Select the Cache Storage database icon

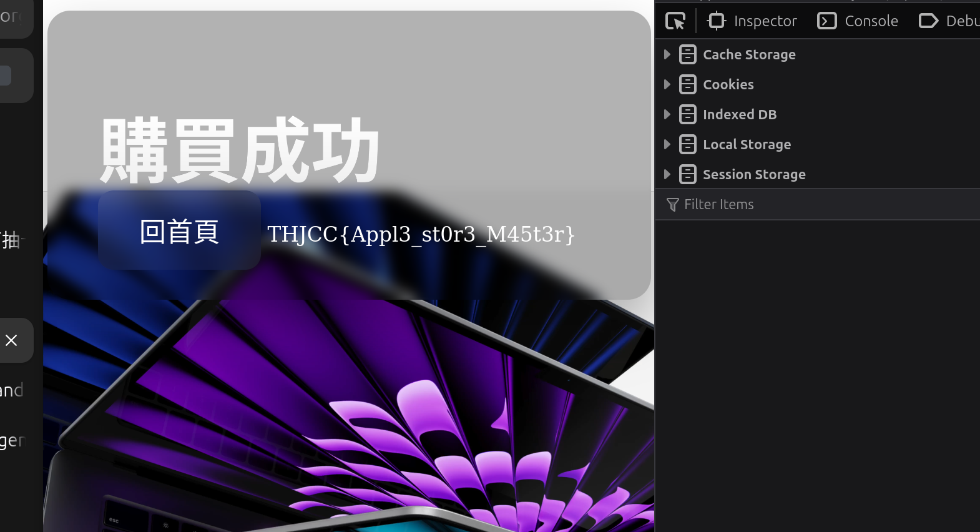point(688,54)
